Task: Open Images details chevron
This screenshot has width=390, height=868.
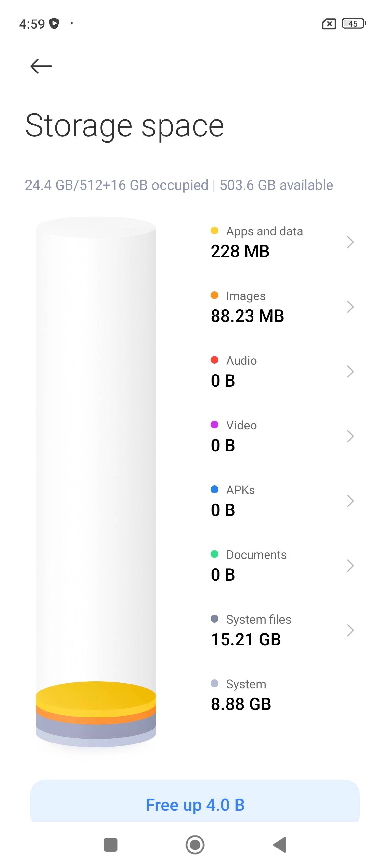Action: coord(350,307)
